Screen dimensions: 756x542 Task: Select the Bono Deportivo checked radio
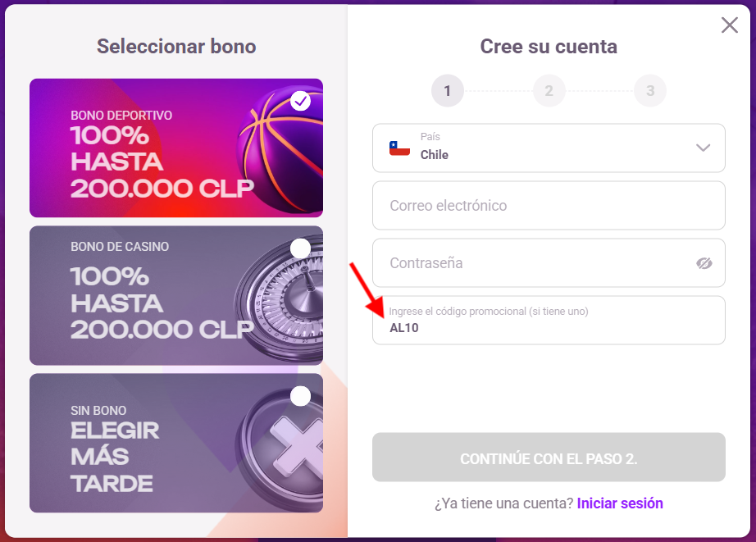click(x=300, y=101)
